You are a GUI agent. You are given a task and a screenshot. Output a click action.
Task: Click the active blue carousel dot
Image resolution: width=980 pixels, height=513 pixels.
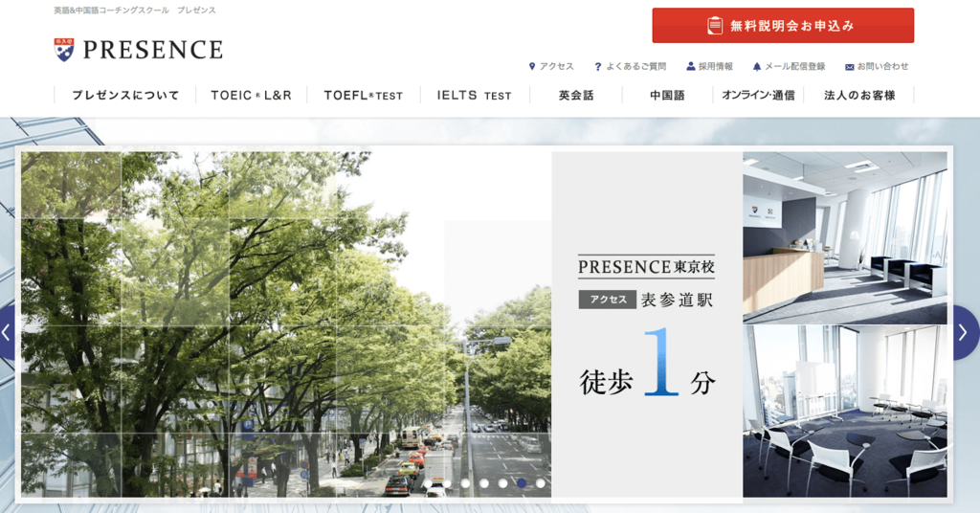click(522, 483)
